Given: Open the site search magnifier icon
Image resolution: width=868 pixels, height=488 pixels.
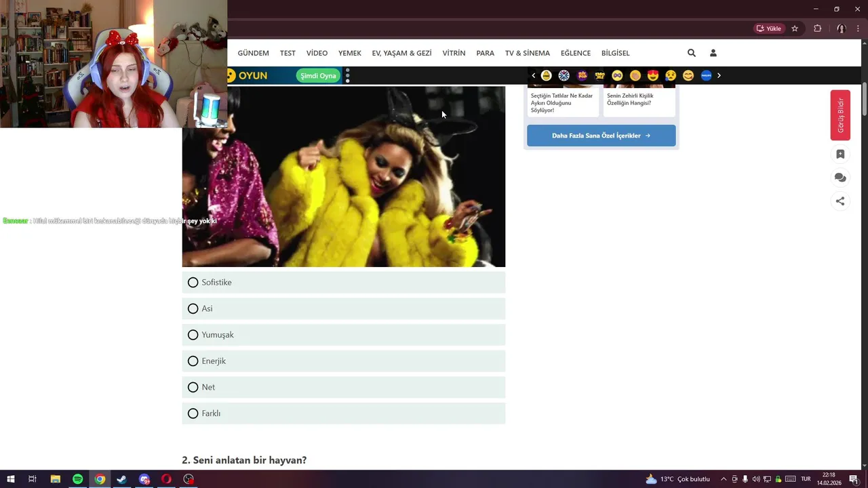Looking at the screenshot, I should 691,53.
